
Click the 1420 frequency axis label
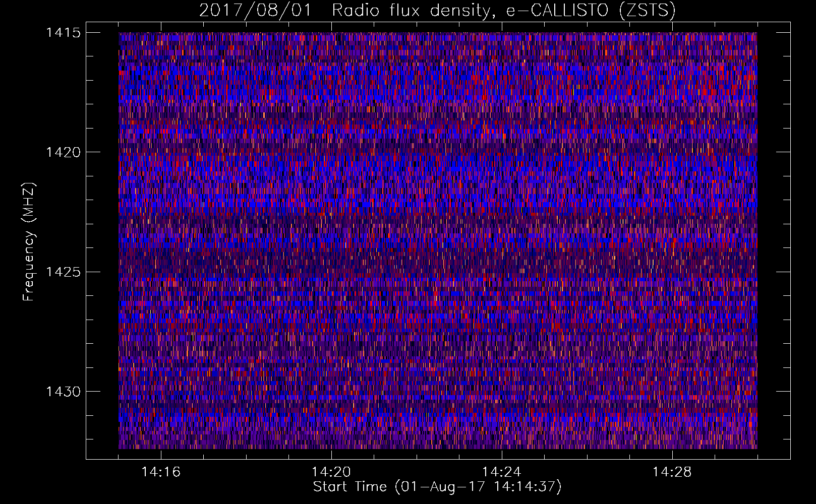click(x=63, y=152)
